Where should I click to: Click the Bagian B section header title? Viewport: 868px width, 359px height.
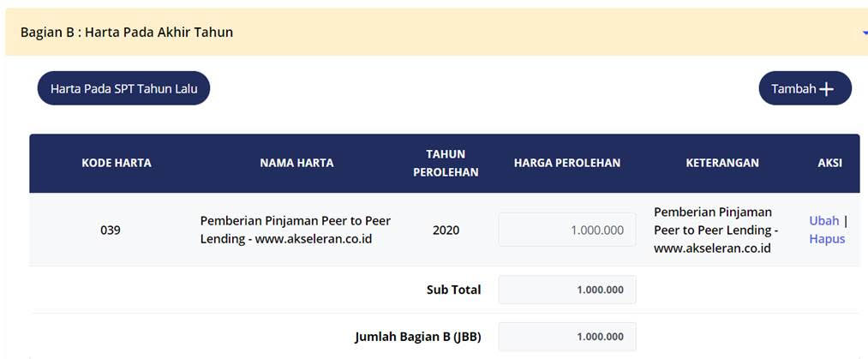pos(127,33)
